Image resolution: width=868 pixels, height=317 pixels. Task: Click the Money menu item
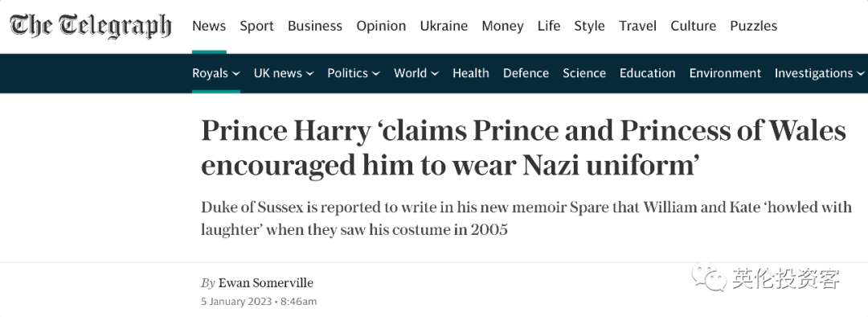(502, 26)
